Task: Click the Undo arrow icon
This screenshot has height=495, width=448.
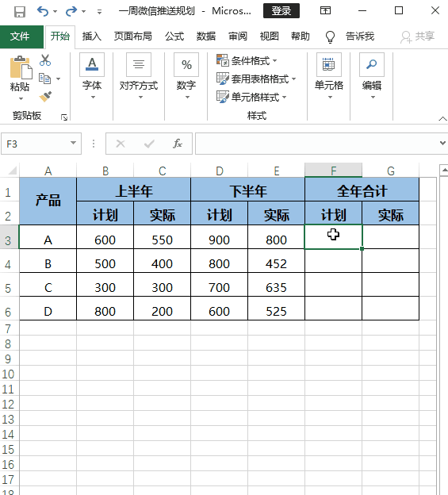Action: coord(43,11)
